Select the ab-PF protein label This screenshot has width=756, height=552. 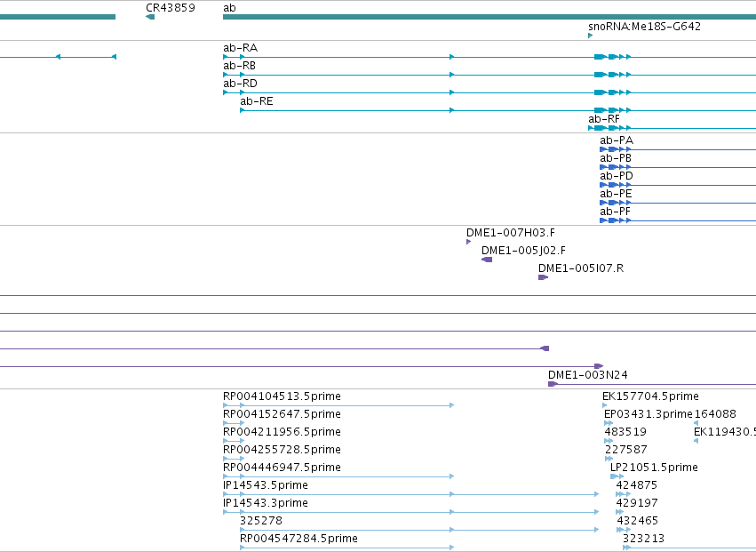(616, 212)
